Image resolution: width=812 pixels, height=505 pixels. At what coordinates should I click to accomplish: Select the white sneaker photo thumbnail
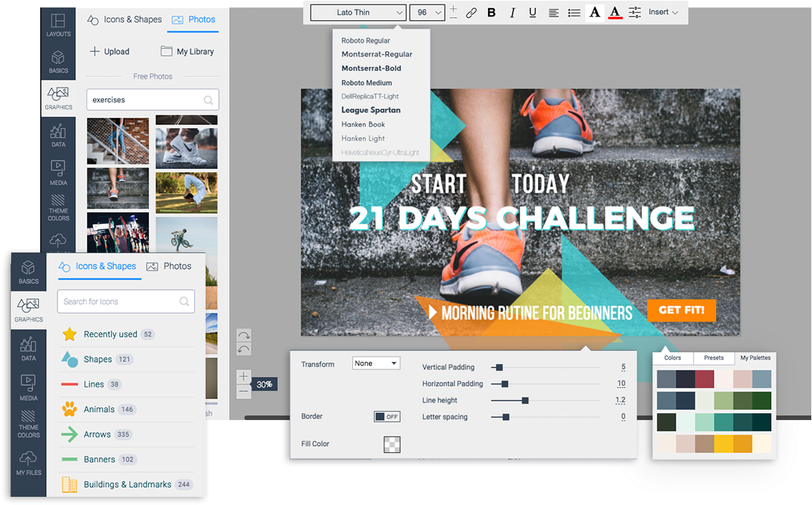pos(186,147)
